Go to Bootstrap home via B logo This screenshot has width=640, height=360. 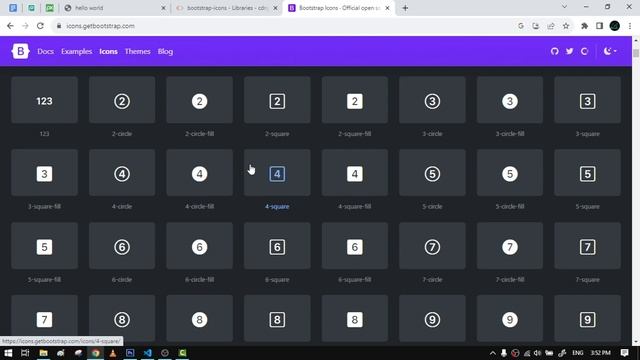pos(20,51)
